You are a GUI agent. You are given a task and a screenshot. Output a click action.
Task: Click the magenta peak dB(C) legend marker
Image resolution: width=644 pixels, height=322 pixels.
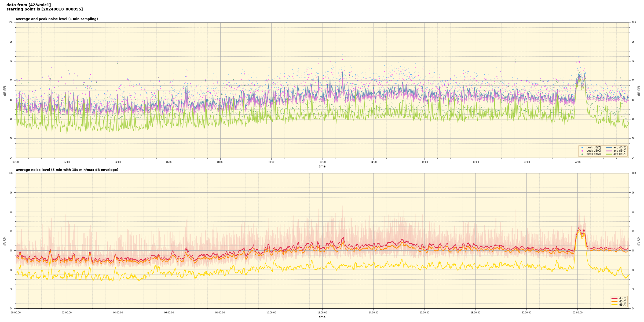582,151
